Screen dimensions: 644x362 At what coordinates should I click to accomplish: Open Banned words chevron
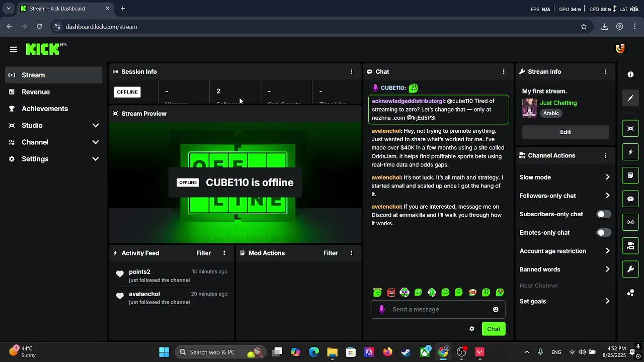607,269
